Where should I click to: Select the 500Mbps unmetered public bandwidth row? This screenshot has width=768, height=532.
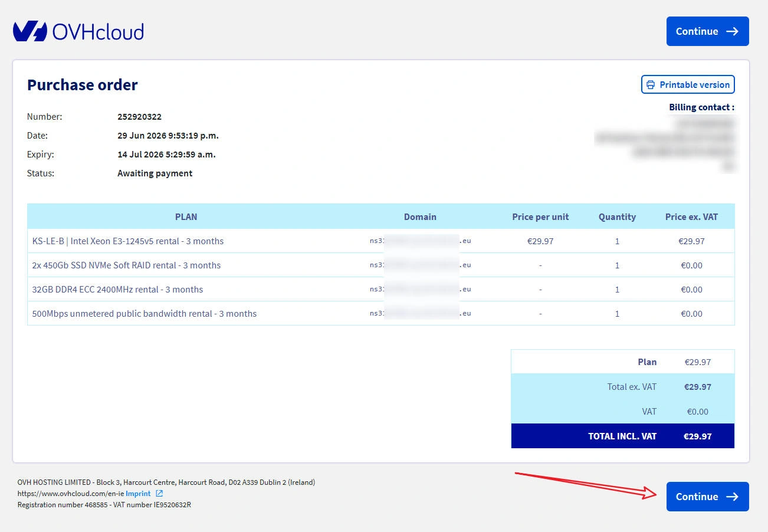pyautogui.click(x=381, y=314)
